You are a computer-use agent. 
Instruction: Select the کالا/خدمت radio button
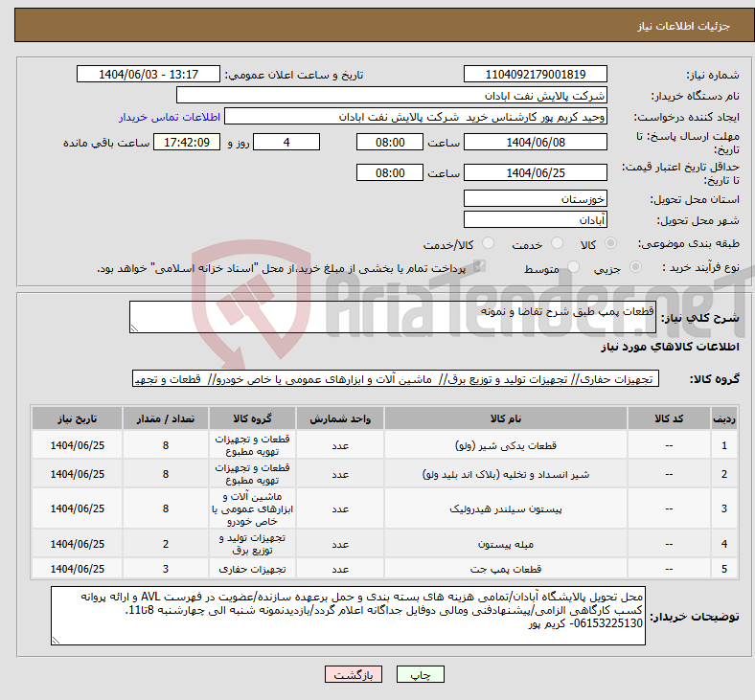pyautogui.click(x=489, y=243)
